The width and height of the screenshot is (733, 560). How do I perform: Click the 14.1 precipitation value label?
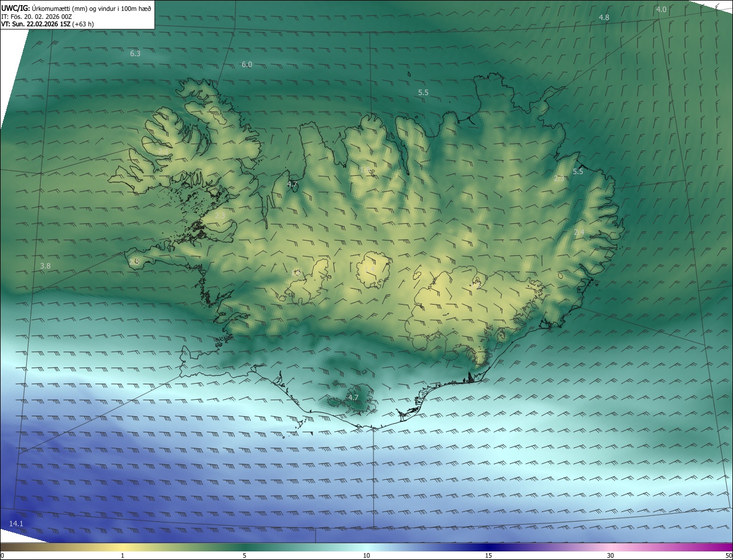(16, 524)
